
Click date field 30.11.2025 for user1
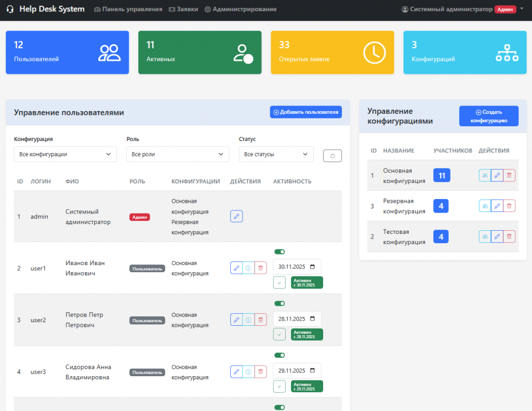[x=297, y=267]
